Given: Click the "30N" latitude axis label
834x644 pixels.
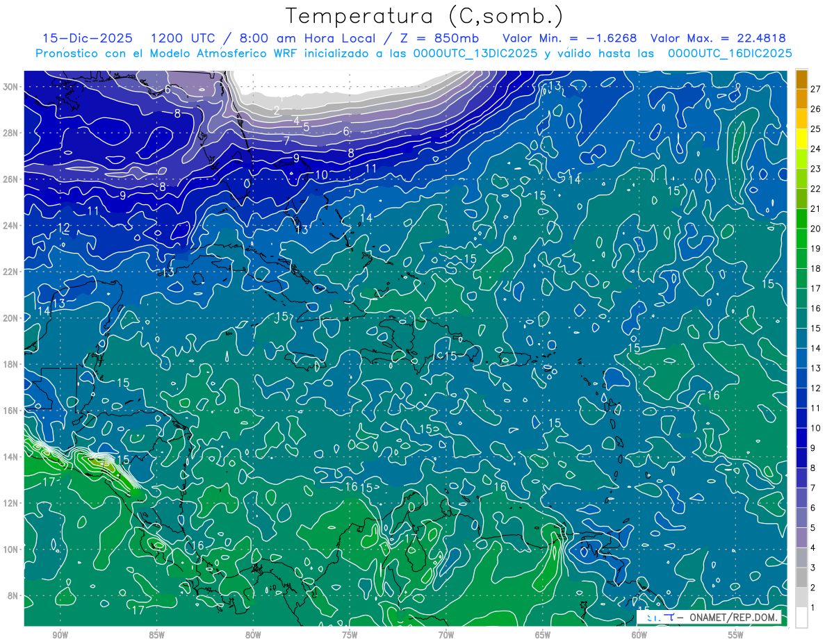Looking at the screenshot, I should [12, 87].
